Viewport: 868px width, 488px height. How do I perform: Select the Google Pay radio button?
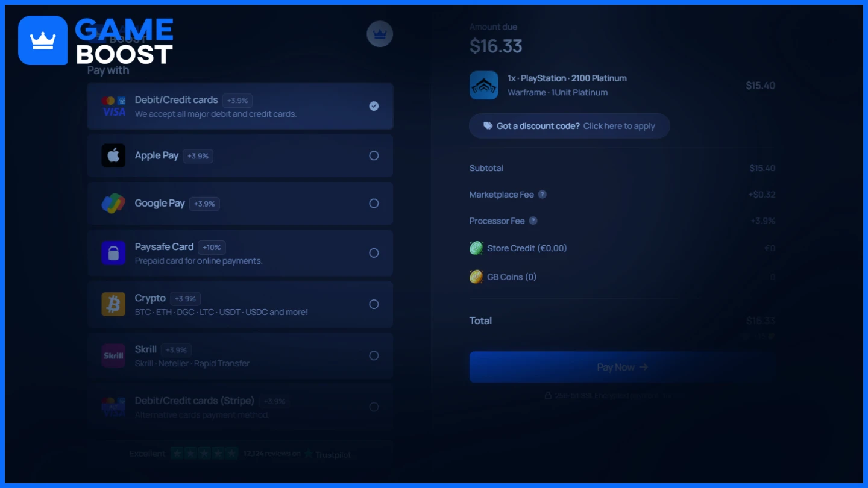tap(374, 204)
